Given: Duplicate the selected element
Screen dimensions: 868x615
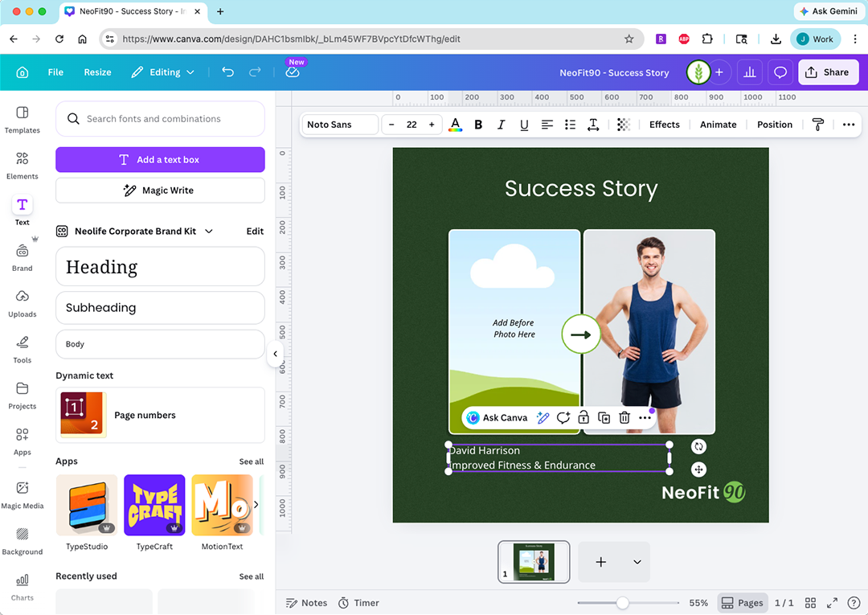Looking at the screenshot, I should 604,418.
